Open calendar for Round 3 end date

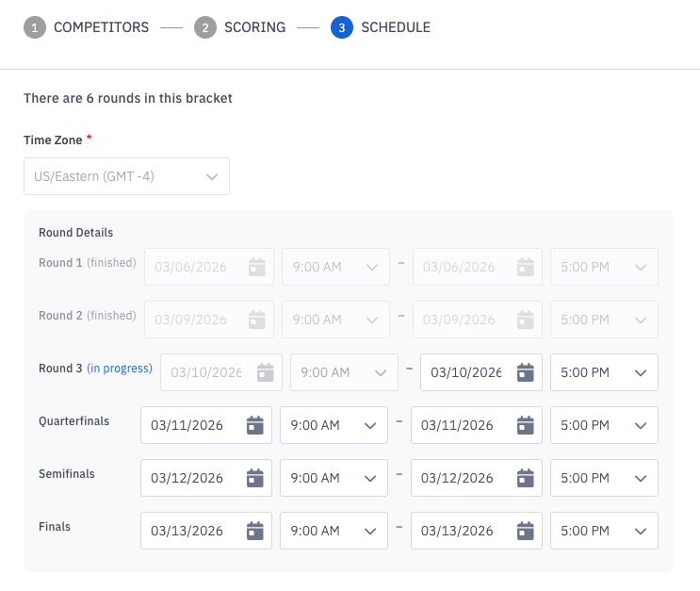526,372
